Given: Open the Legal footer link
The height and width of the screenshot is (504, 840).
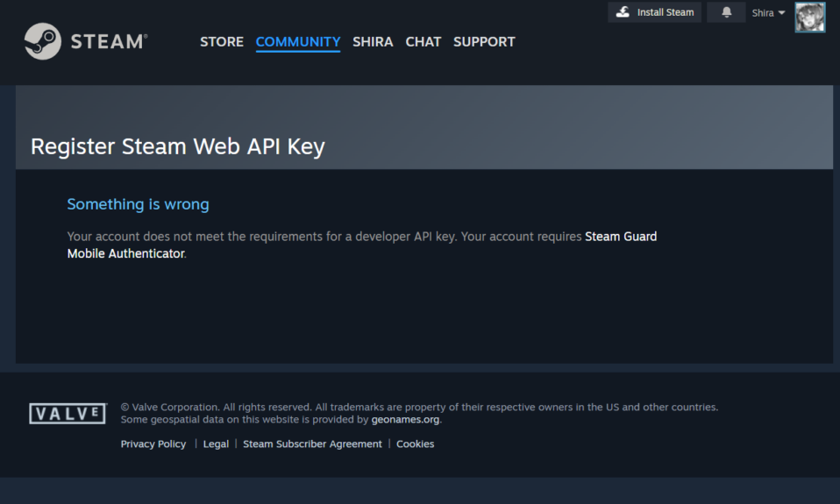Looking at the screenshot, I should pos(216,444).
